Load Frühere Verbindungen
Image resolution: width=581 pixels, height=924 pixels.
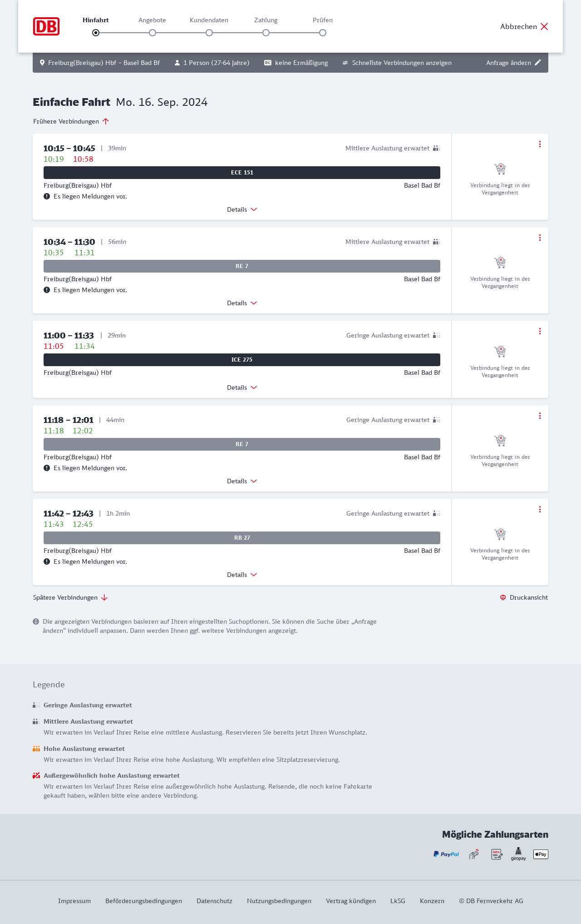pyautogui.click(x=71, y=121)
